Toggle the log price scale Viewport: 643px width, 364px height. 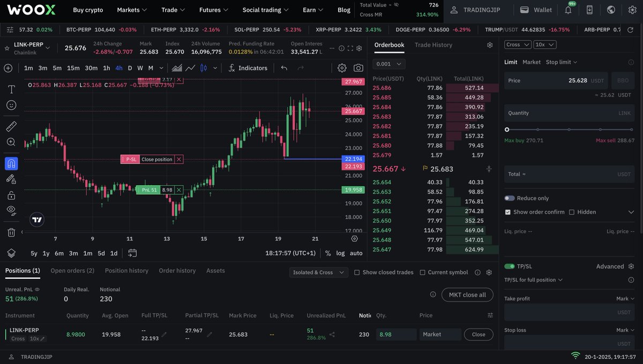pyautogui.click(x=341, y=253)
